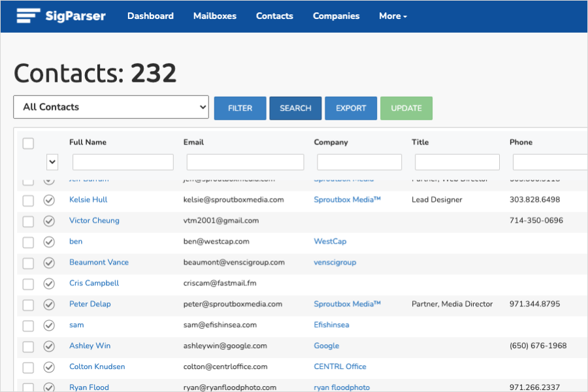
Task: Focus the Company filter field
Action: coord(359,162)
